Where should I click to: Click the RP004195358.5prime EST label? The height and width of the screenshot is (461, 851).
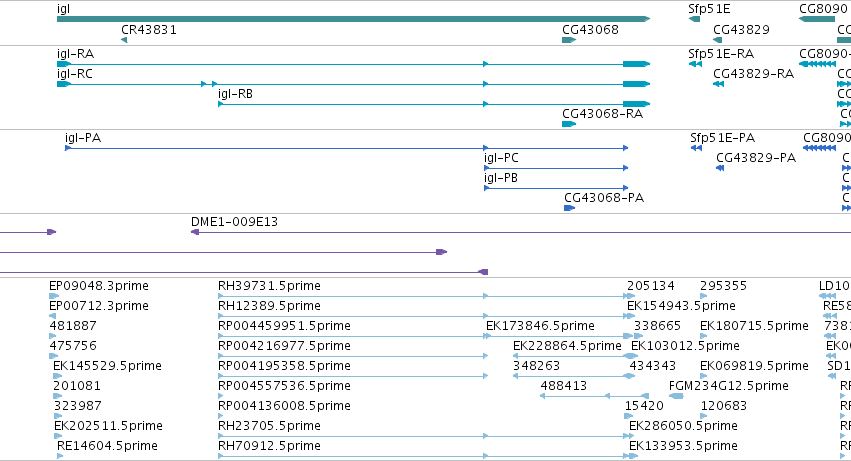click(x=284, y=366)
